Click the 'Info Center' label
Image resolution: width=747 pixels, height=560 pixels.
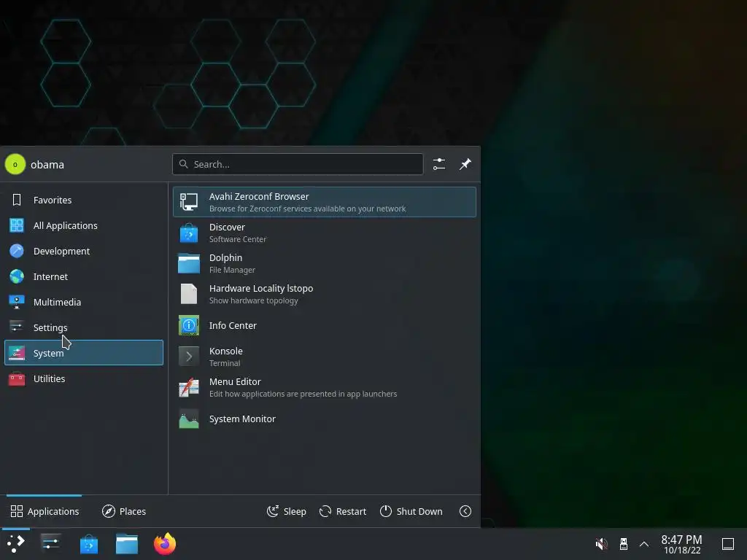point(233,325)
